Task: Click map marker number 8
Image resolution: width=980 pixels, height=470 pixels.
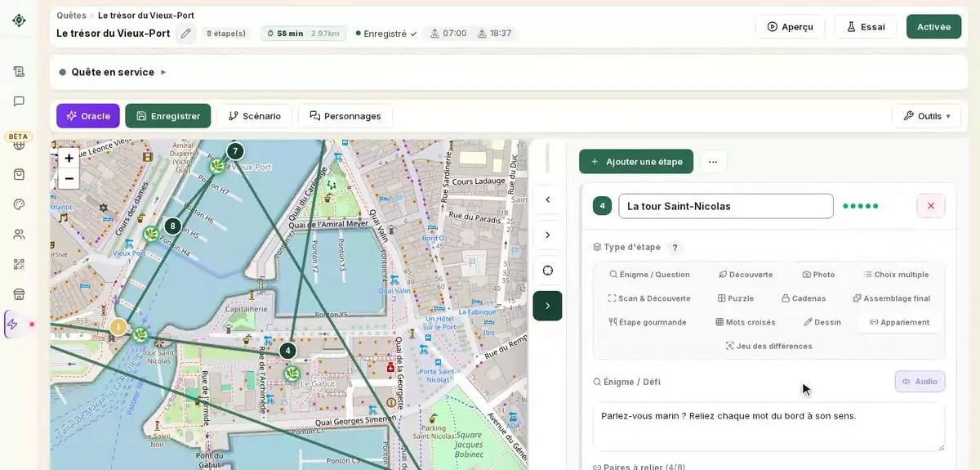Action: tap(172, 226)
